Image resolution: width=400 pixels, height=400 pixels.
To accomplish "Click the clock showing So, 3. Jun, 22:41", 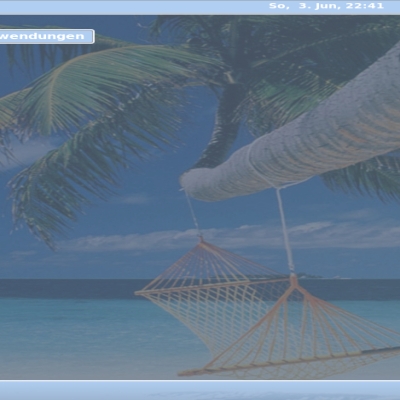I will click(326, 6).
